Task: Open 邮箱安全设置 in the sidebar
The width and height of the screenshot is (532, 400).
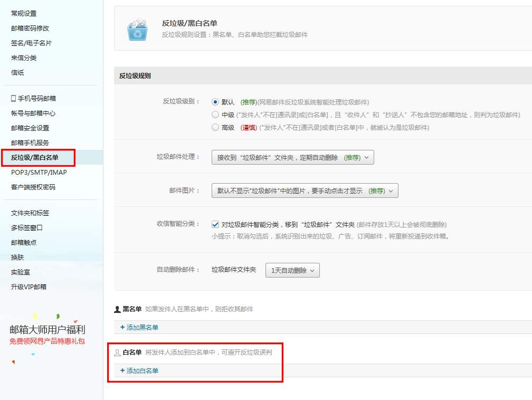Action: (x=30, y=128)
